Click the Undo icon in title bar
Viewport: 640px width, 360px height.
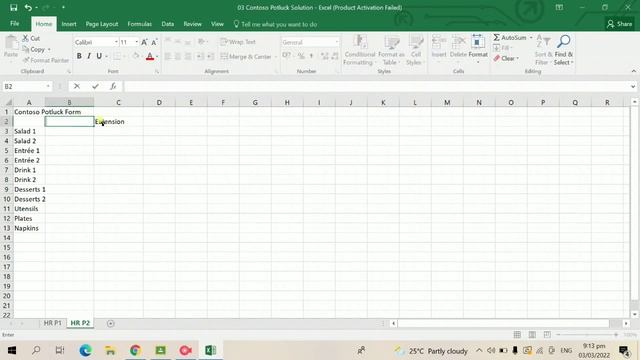coord(28,7)
